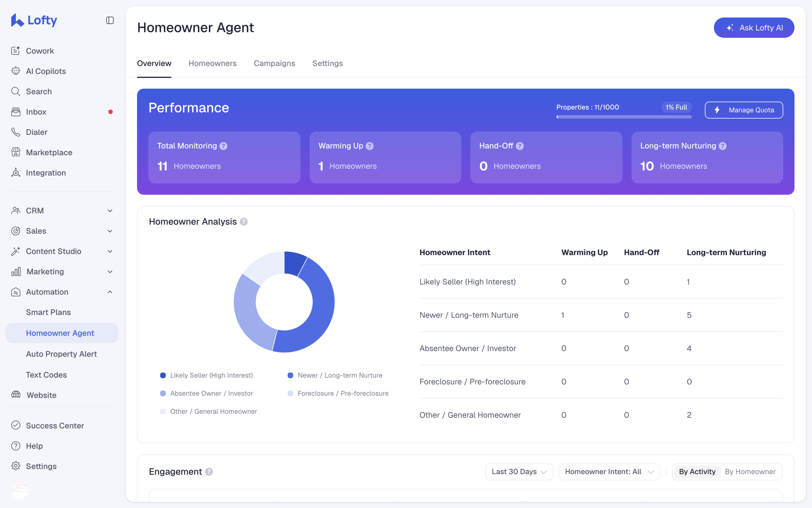Click the Sales target icon
Screen dimensions: 812x508
click(x=16, y=231)
